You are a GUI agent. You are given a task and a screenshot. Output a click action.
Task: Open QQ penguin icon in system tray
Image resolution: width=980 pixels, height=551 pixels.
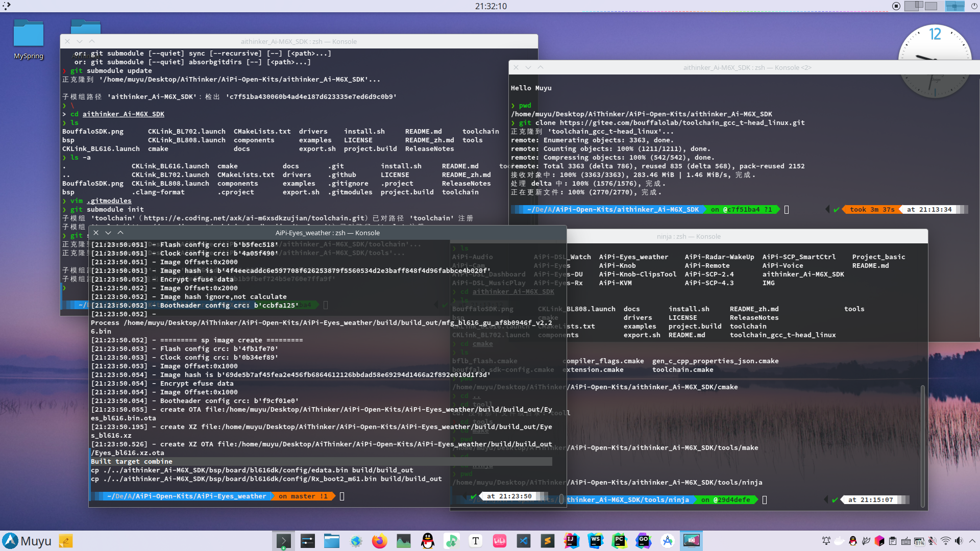coord(853,541)
